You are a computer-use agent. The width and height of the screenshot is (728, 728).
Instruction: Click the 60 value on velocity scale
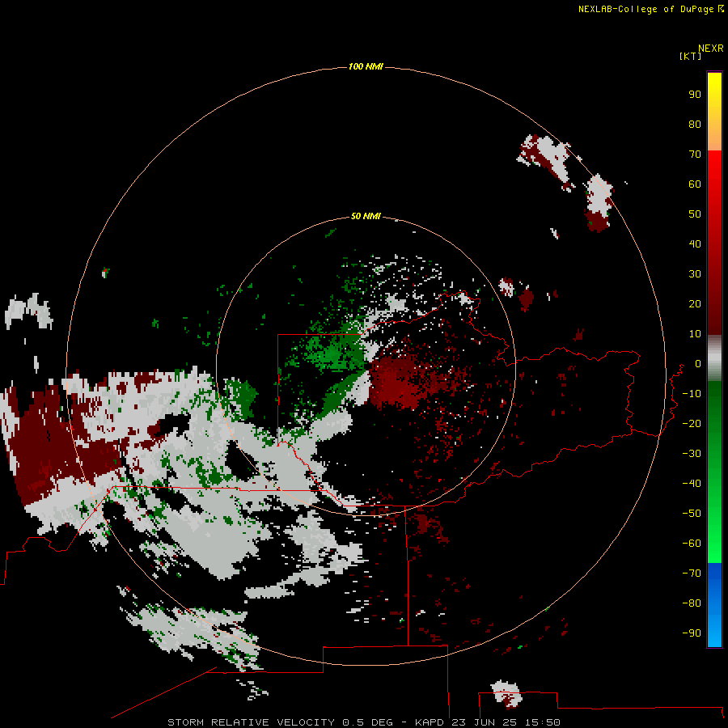pos(695,184)
